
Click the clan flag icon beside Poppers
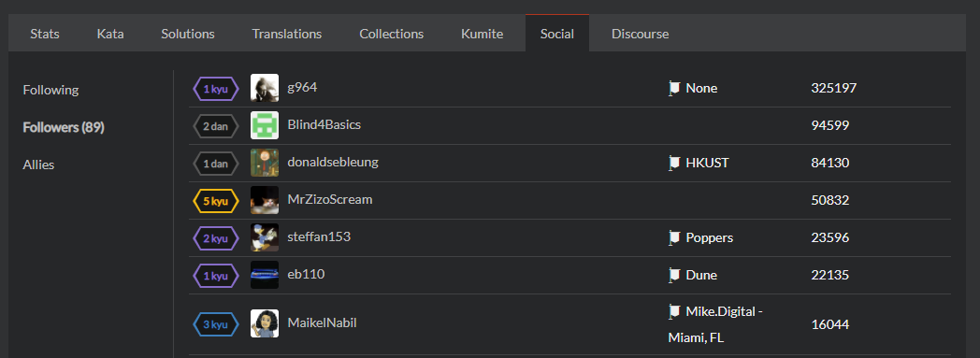tap(673, 238)
